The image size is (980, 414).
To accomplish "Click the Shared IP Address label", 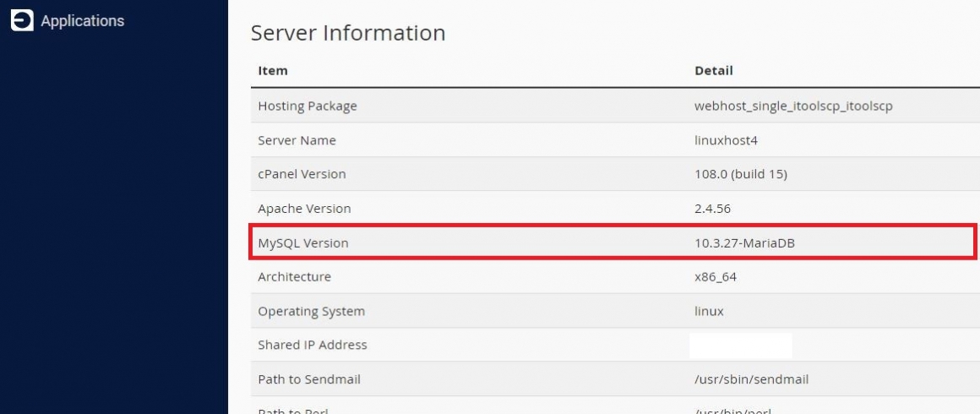I will (x=313, y=345).
